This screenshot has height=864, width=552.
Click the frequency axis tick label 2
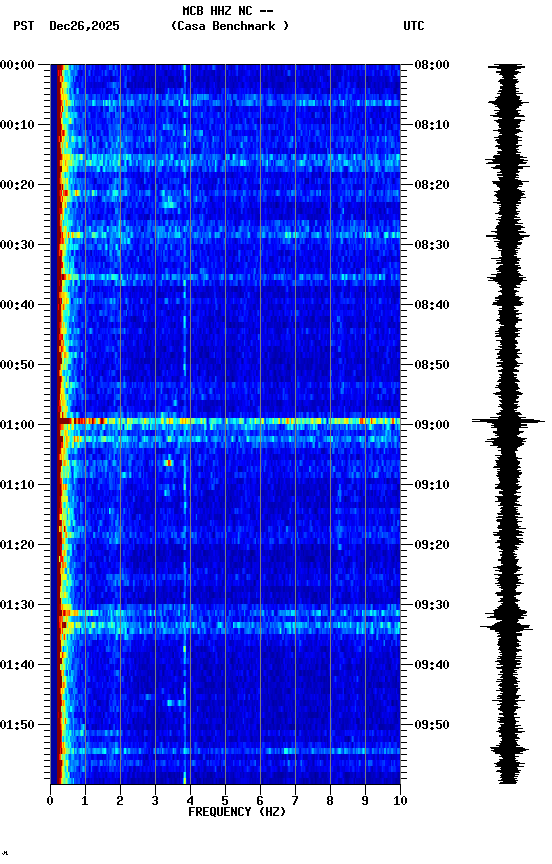(120, 801)
